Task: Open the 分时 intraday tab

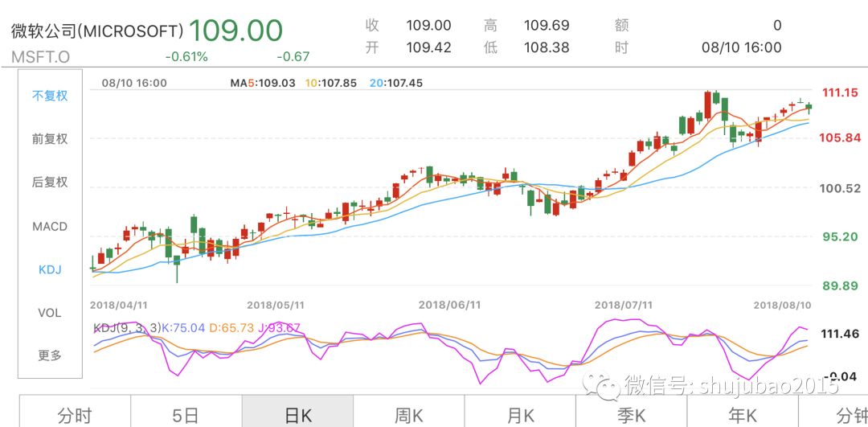Action: click(75, 414)
